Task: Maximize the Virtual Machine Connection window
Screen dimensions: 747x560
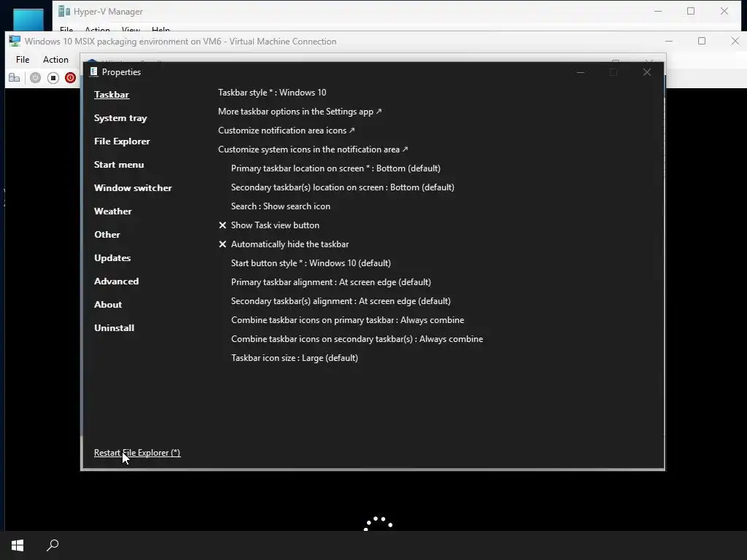Action: click(702, 41)
